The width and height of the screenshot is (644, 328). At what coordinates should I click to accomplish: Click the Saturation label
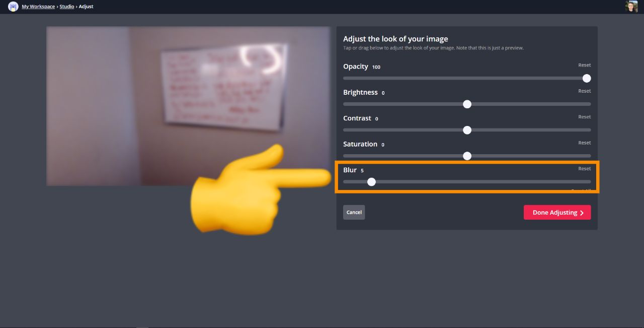tap(360, 144)
